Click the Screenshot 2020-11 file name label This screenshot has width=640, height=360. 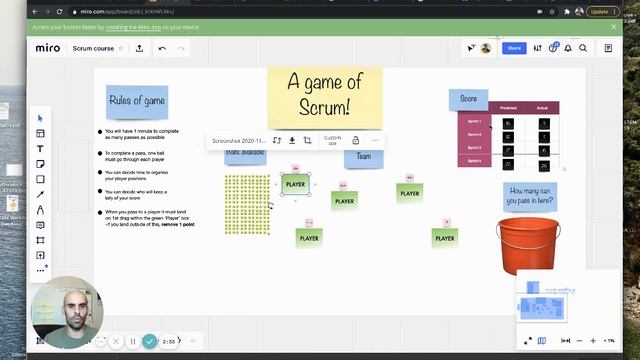pos(238,140)
